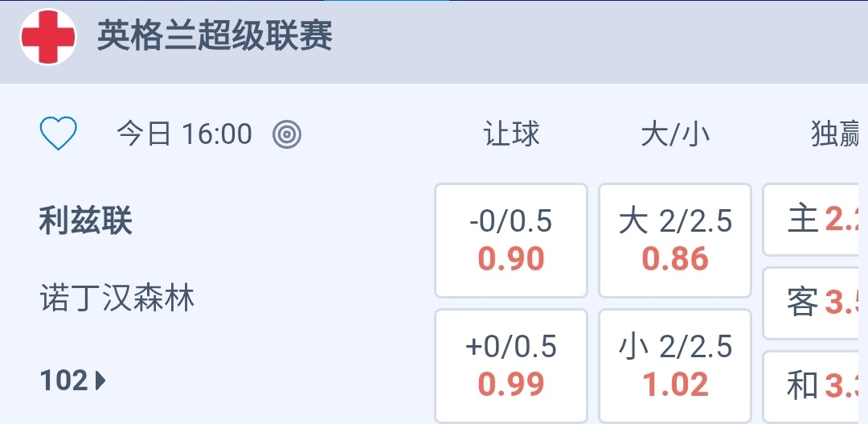Screen dimensions: 868x424
Task: Open team 利兹联 details
Action: (86, 221)
